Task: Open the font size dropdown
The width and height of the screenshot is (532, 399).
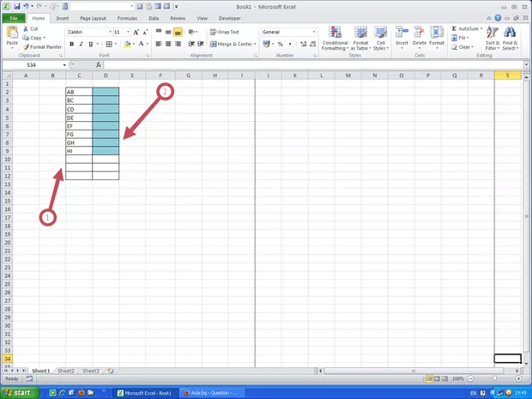Action: pyautogui.click(x=128, y=32)
